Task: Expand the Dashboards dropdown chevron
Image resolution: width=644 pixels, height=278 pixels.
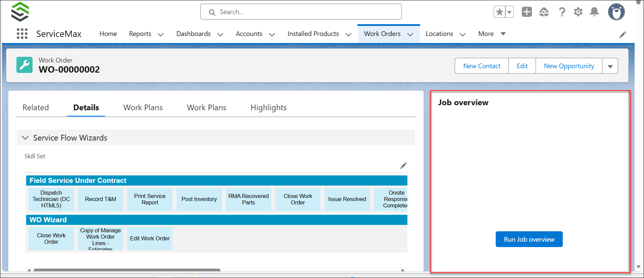Action: [220, 34]
